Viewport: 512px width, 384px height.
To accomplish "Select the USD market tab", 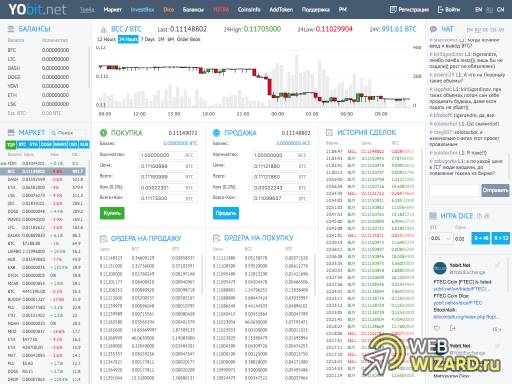I will pos(73,145).
